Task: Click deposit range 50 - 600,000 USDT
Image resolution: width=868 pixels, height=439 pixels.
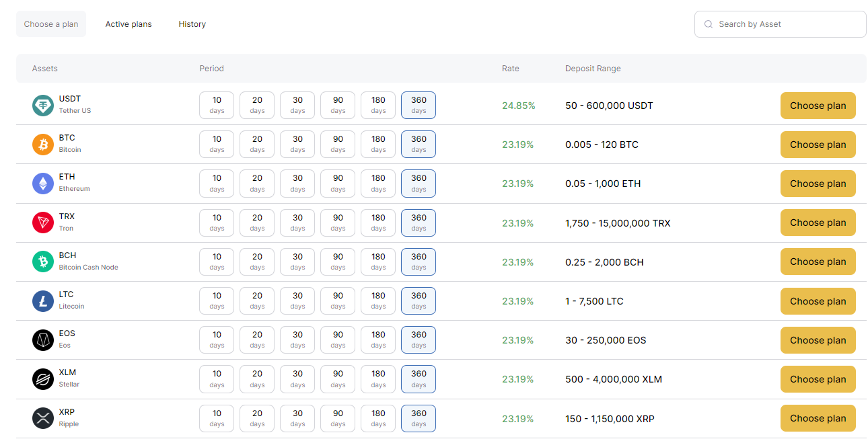Action: pyautogui.click(x=609, y=106)
